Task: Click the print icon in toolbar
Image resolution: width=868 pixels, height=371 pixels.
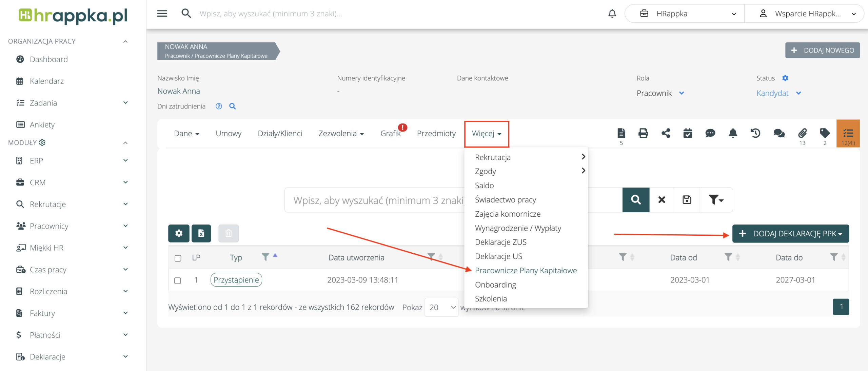Action: point(643,133)
